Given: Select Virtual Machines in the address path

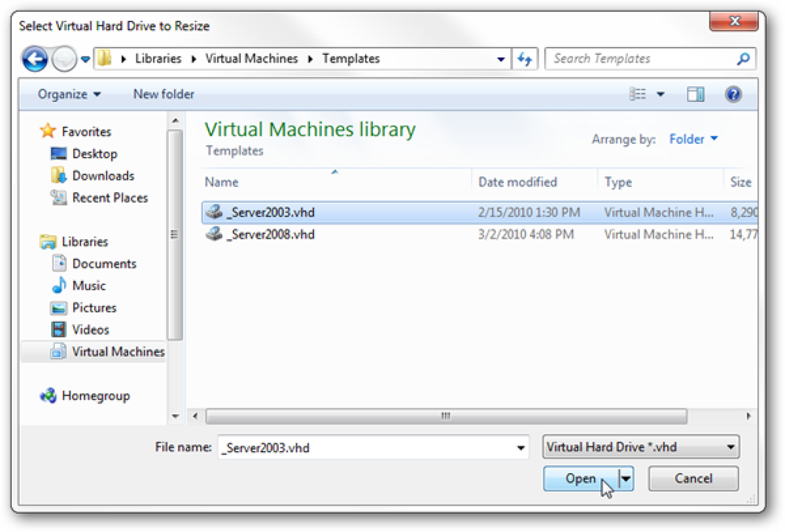Looking at the screenshot, I should [x=251, y=59].
